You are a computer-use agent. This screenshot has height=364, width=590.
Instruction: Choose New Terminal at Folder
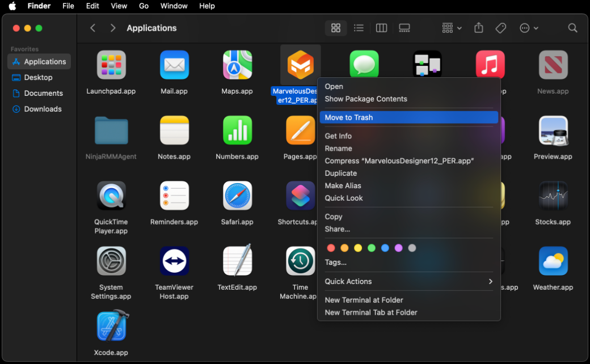click(x=409, y=300)
